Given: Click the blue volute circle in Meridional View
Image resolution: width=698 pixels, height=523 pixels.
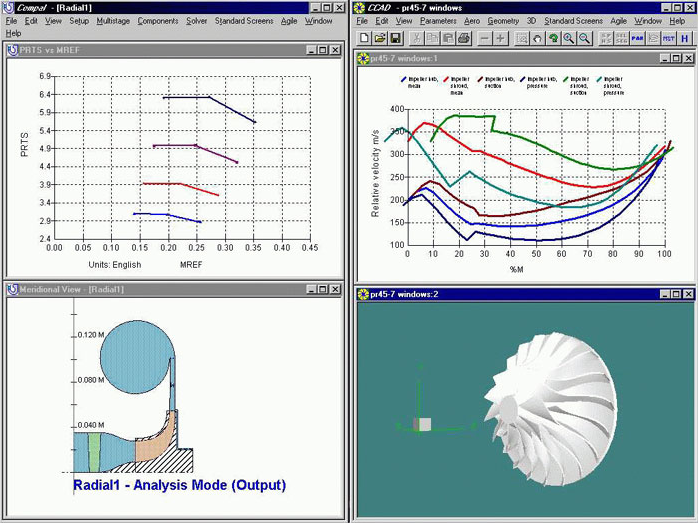Looking at the screenshot, I should [x=136, y=357].
